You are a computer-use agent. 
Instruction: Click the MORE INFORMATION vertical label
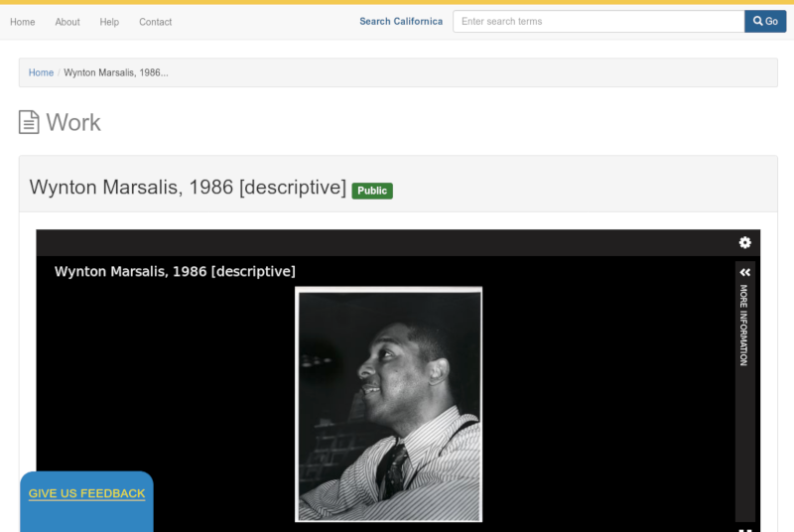(x=743, y=325)
